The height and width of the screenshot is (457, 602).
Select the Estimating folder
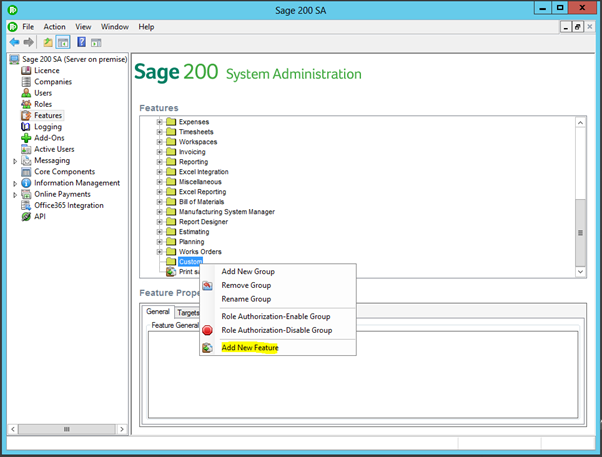(x=194, y=232)
